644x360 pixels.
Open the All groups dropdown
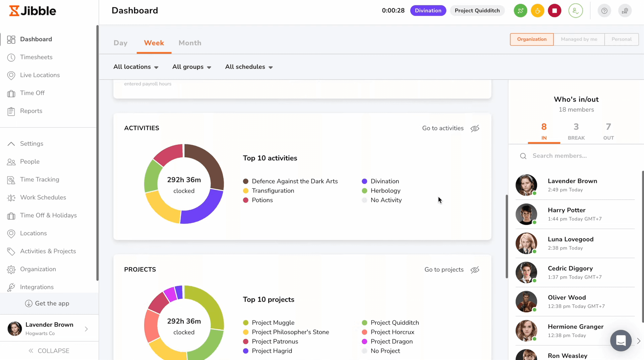click(192, 67)
